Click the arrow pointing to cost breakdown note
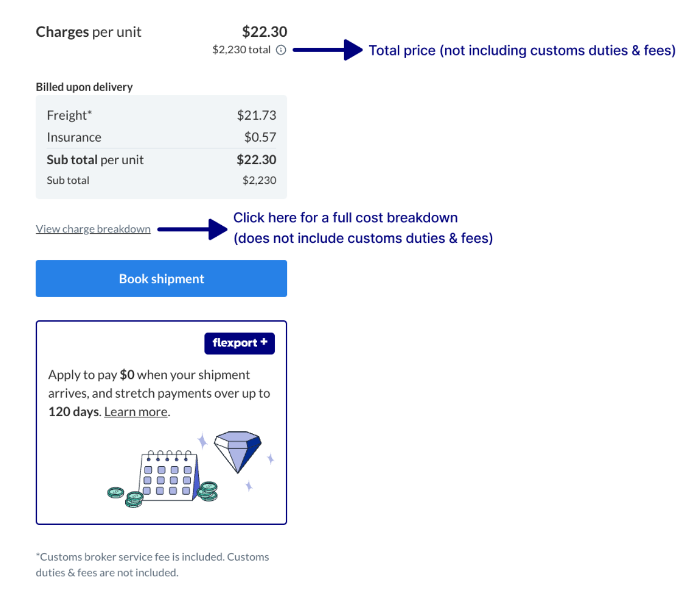700x603 pixels. pyautogui.click(x=192, y=229)
